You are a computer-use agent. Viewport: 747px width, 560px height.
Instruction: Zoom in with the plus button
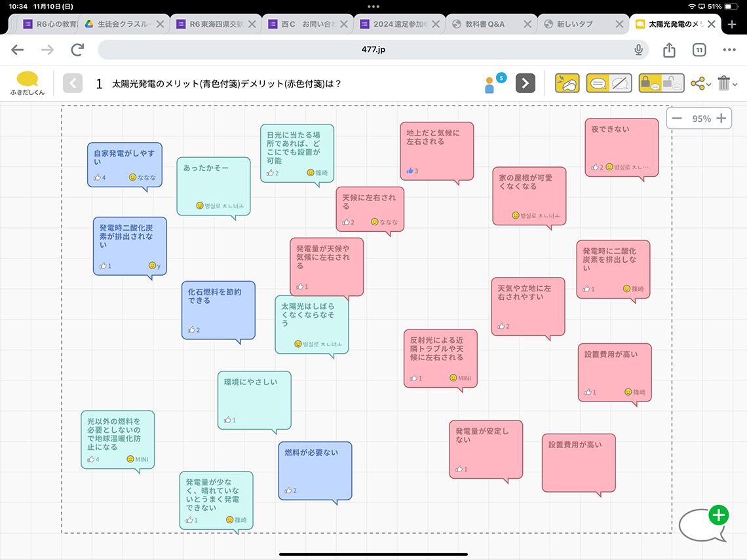point(721,119)
